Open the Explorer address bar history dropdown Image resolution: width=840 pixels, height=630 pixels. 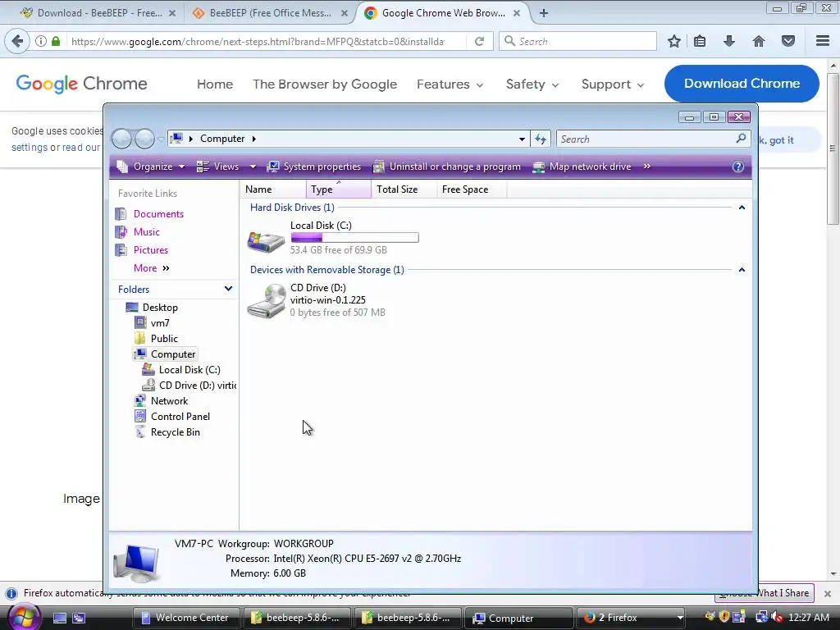tap(522, 139)
